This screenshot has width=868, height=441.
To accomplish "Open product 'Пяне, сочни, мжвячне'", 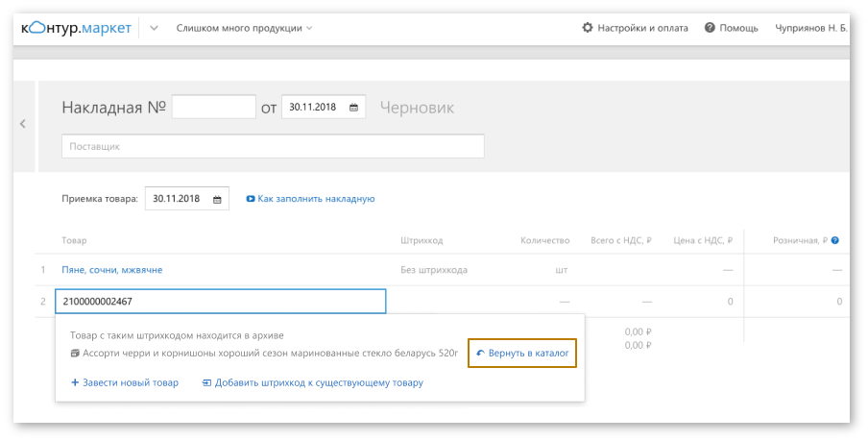I will click(112, 270).
